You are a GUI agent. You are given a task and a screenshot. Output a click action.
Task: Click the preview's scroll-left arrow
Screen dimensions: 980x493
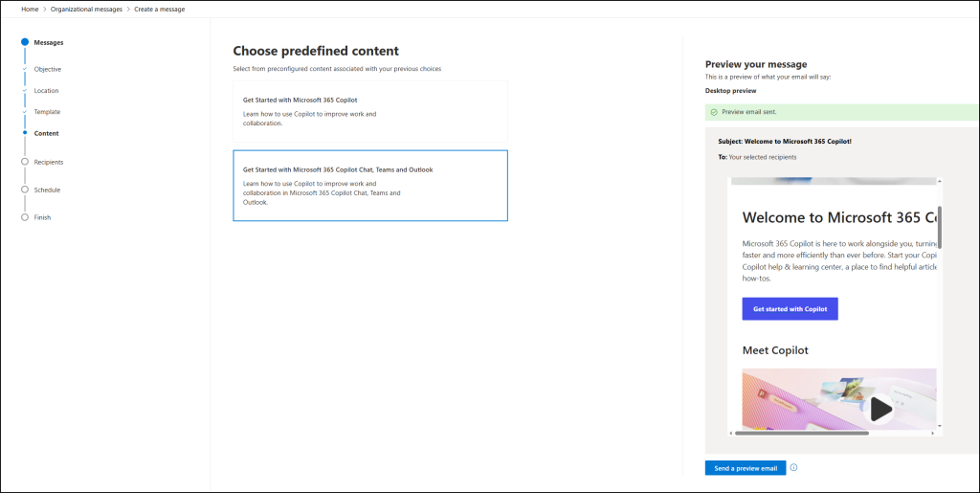pyautogui.click(x=732, y=433)
